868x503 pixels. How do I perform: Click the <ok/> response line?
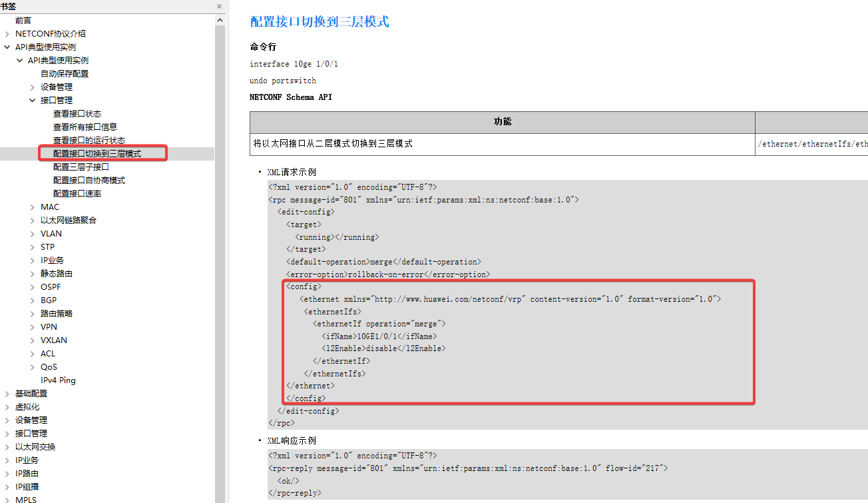pyautogui.click(x=288, y=481)
